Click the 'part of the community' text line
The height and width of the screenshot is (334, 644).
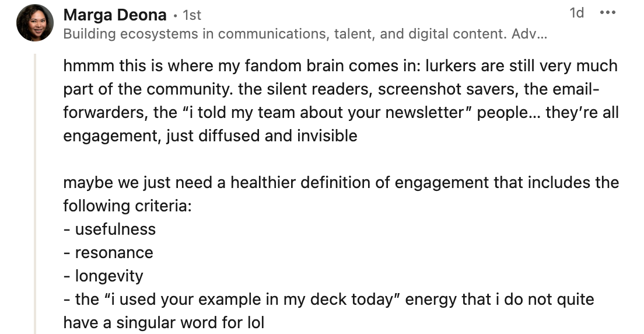175,89
